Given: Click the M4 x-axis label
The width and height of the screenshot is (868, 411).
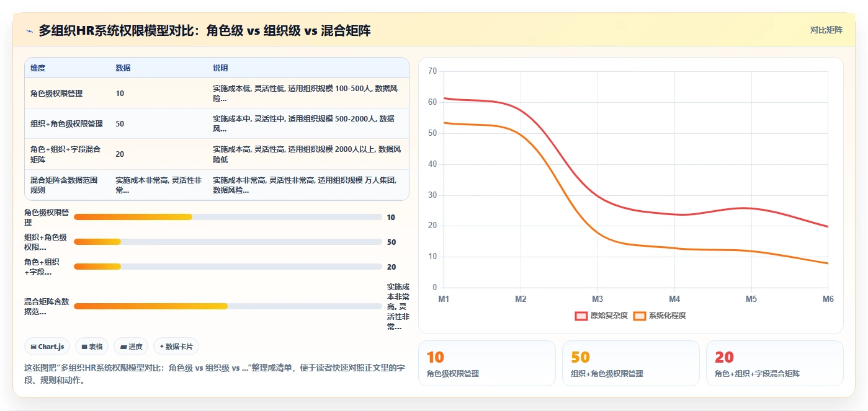Looking at the screenshot, I should [674, 299].
